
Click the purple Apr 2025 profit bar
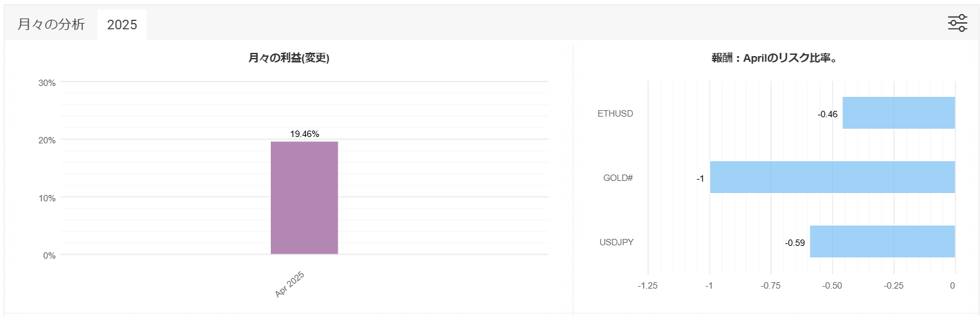(305, 197)
